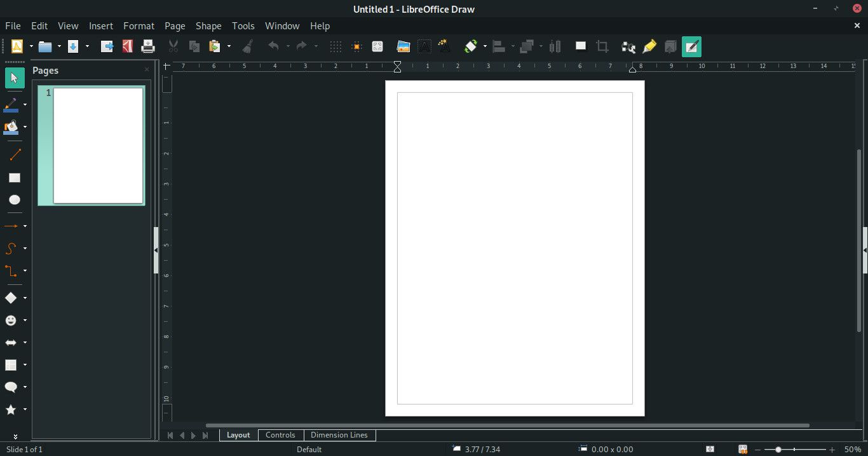Click the zoom slider handle

click(778, 450)
